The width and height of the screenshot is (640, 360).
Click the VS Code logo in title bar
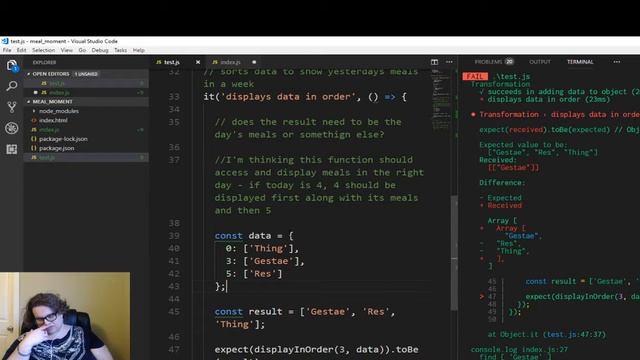pos(5,41)
